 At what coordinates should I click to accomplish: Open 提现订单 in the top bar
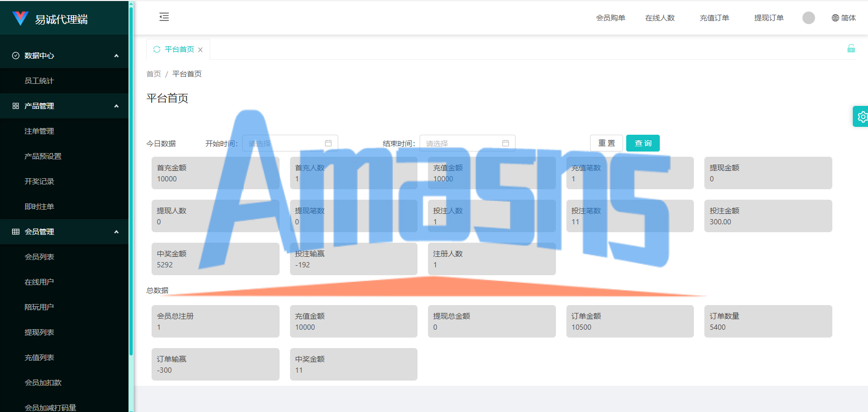tap(769, 18)
